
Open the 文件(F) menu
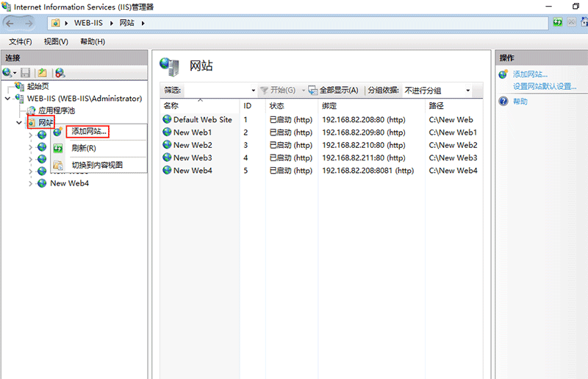pos(21,42)
